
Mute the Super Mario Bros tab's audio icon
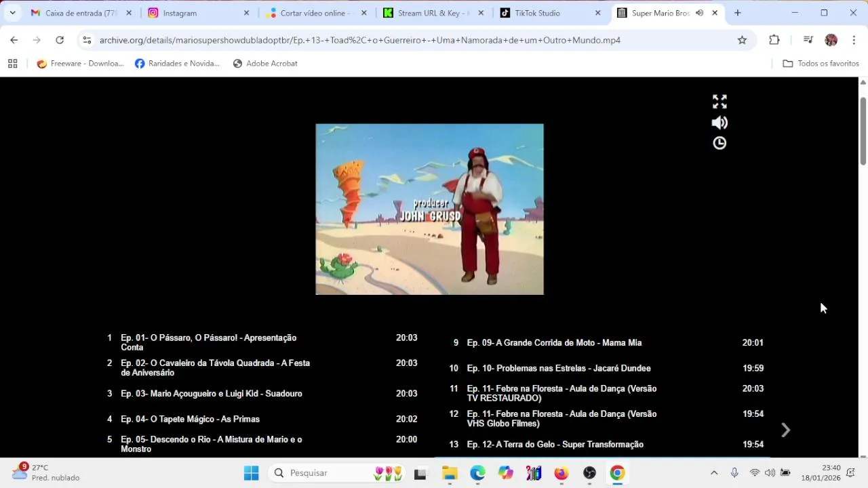pyautogui.click(x=699, y=13)
